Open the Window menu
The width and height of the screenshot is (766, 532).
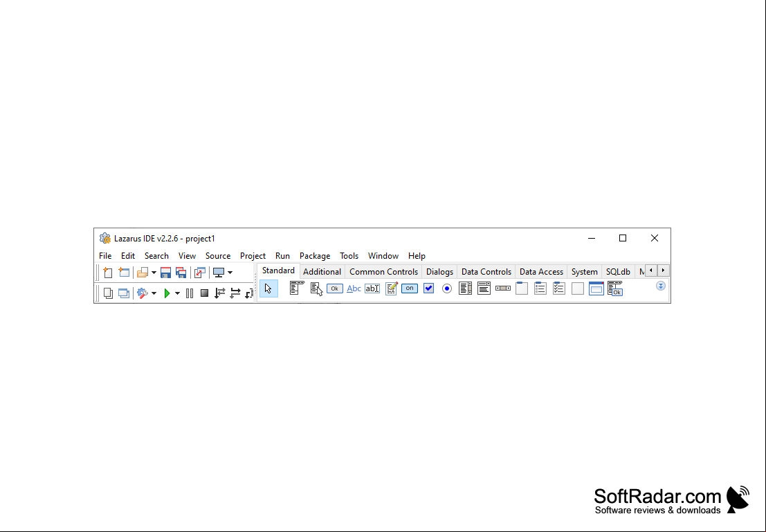point(383,255)
